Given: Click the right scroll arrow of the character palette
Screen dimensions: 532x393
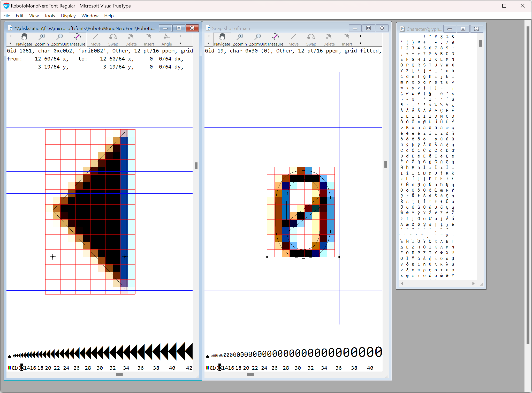Looking at the screenshot, I should coord(474,283).
